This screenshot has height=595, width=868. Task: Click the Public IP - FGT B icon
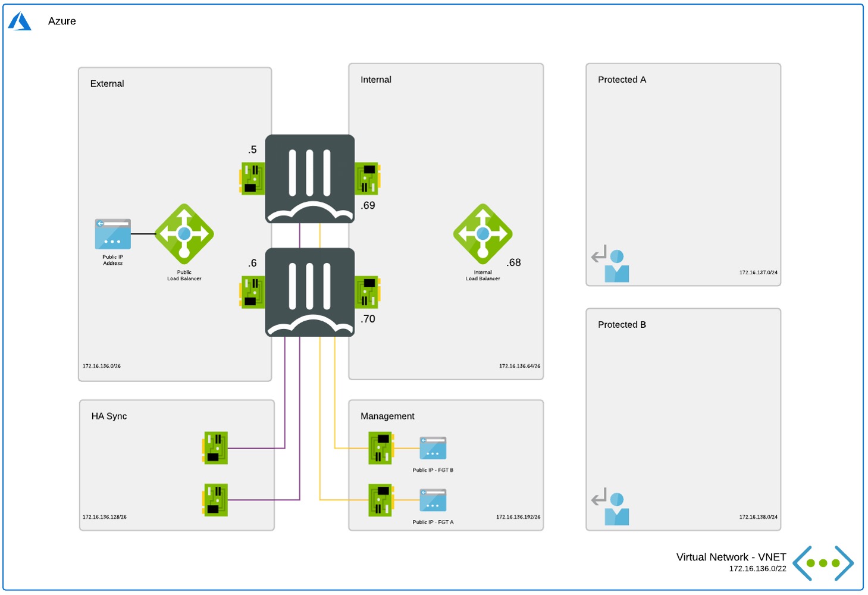(433, 448)
